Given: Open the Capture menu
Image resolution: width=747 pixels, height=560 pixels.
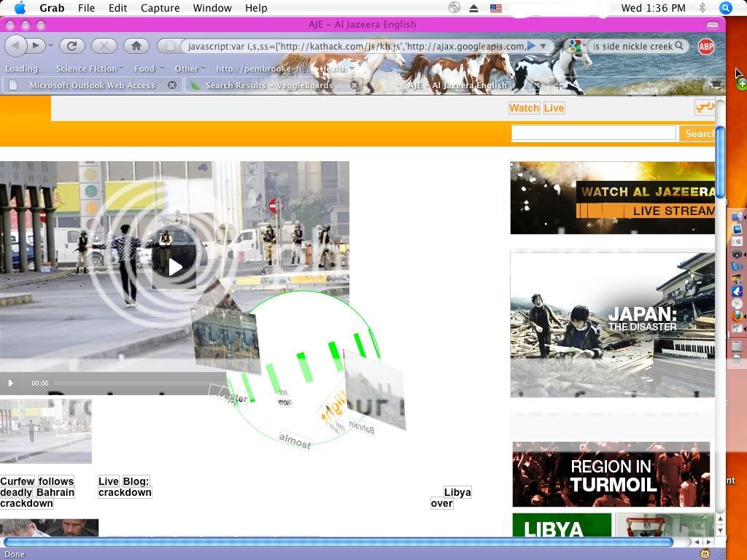Looking at the screenshot, I should coord(160,7).
